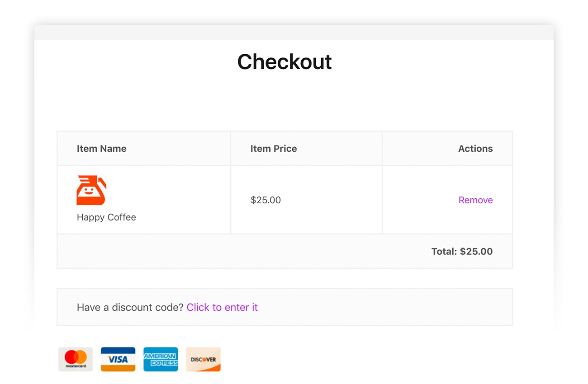Click the Checkout page heading
588x384 pixels.
285,62
